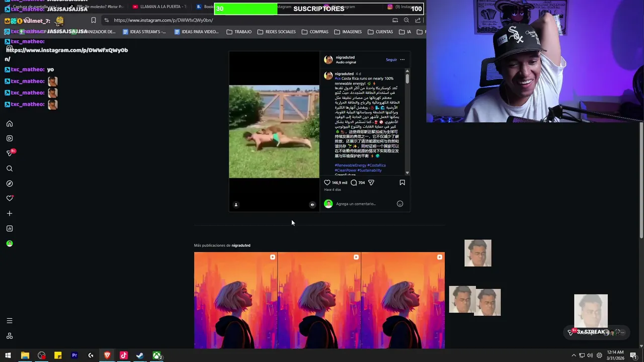Image resolution: width=644 pixels, height=362 pixels.
Task: Open the TRABAJO bookmarks folder
Action: [239, 32]
